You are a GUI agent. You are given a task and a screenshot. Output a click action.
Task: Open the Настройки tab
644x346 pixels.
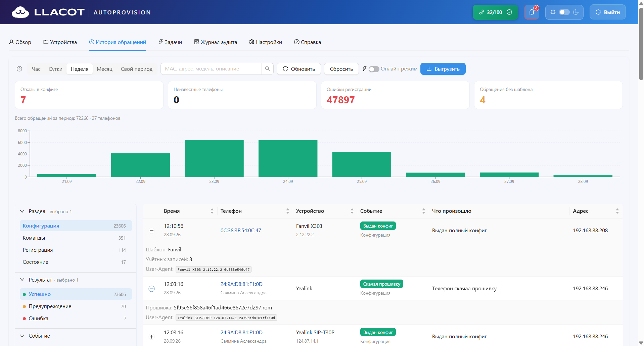[x=266, y=42]
